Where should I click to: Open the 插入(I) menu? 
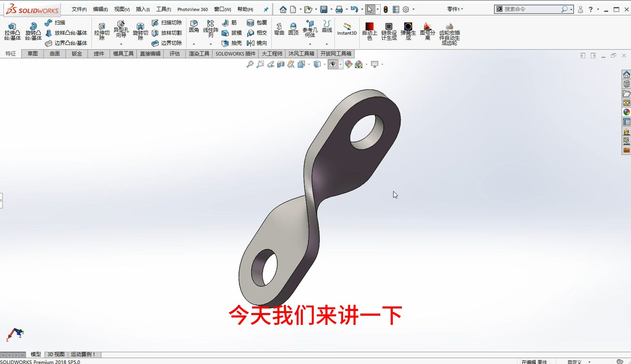pos(143,9)
